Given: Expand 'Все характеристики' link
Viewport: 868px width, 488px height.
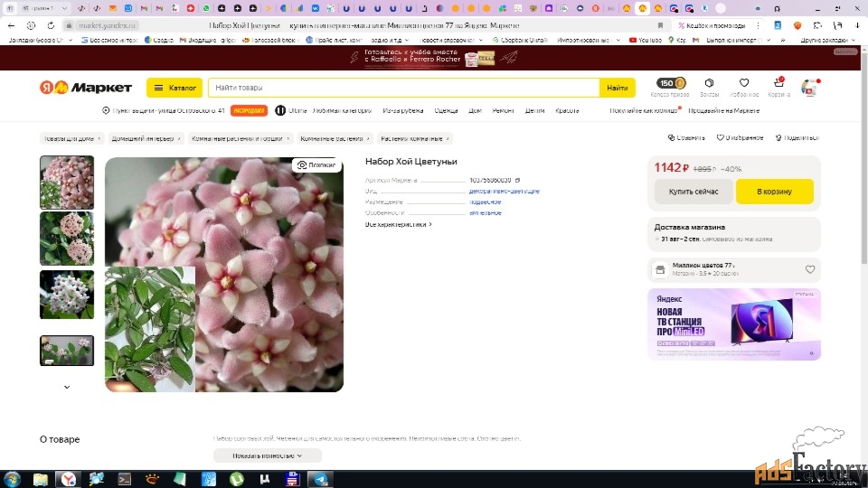Looking at the screenshot, I should (399, 224).
